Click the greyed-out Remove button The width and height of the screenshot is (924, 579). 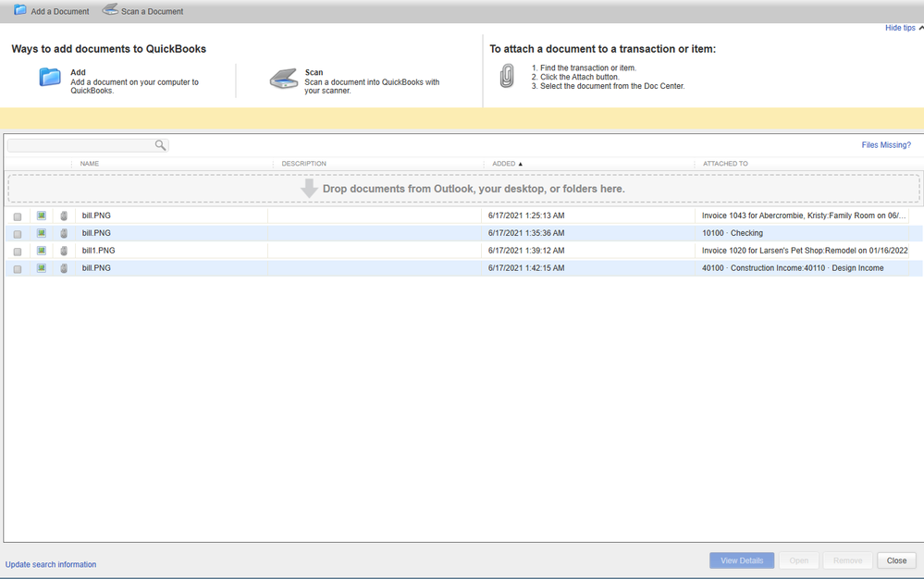pos(847,561)
